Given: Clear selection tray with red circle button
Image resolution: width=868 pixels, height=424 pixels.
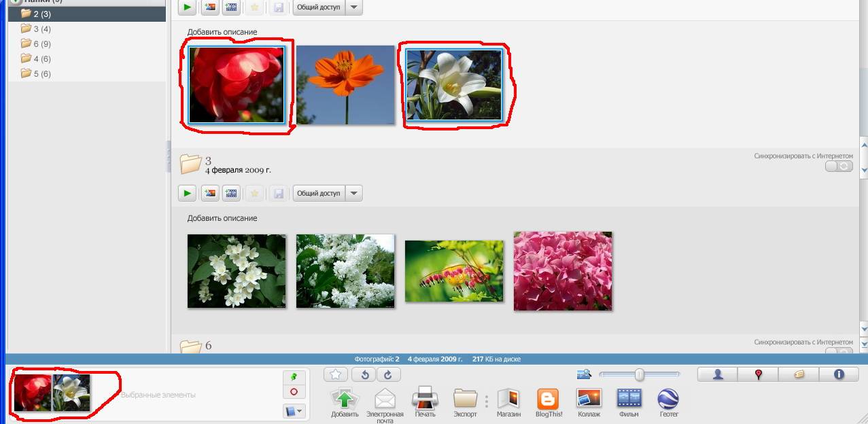Looking at the screenshot, I should pyautogui.click(x=294, y=392).
